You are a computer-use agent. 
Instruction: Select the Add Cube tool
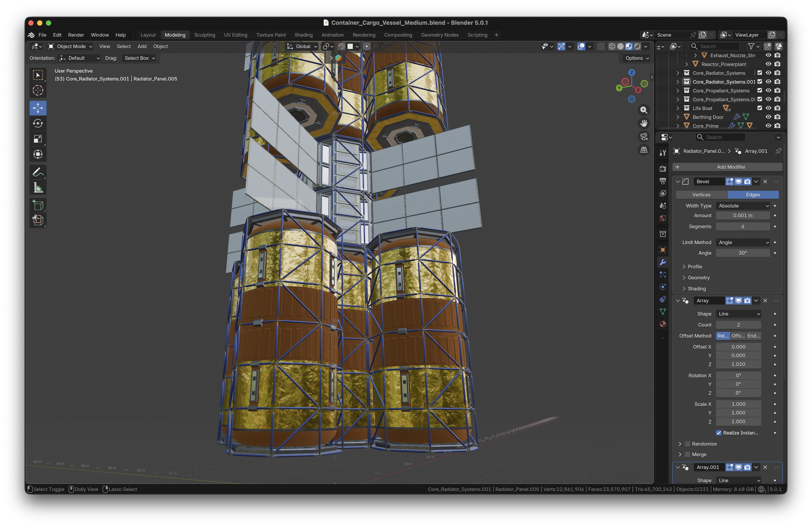[x=38, y=205]
